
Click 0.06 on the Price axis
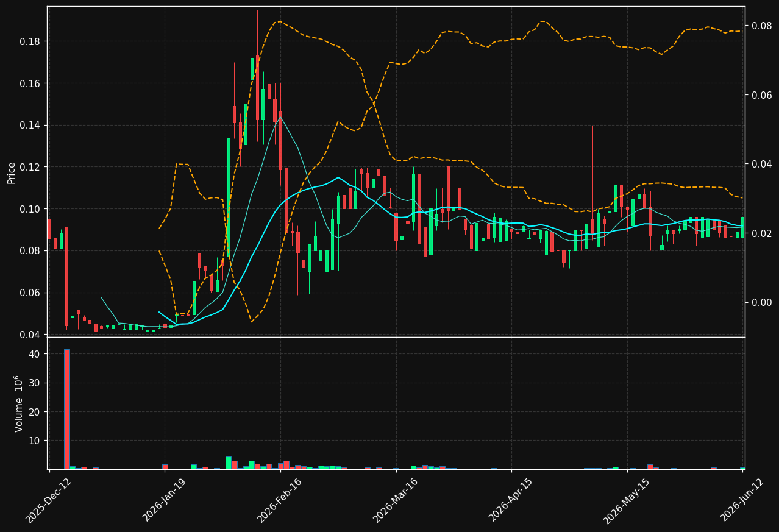click(30, 293)
